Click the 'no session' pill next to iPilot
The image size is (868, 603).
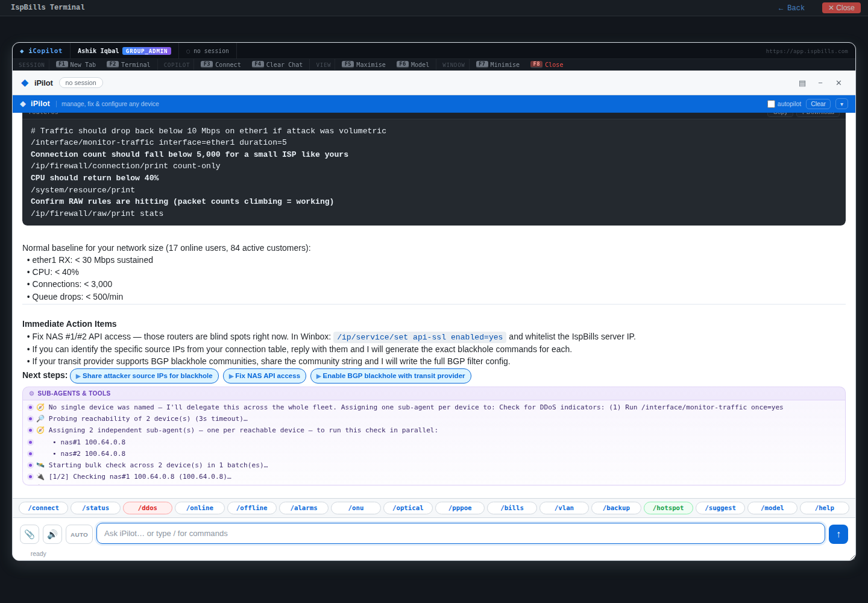coord(81,83)
